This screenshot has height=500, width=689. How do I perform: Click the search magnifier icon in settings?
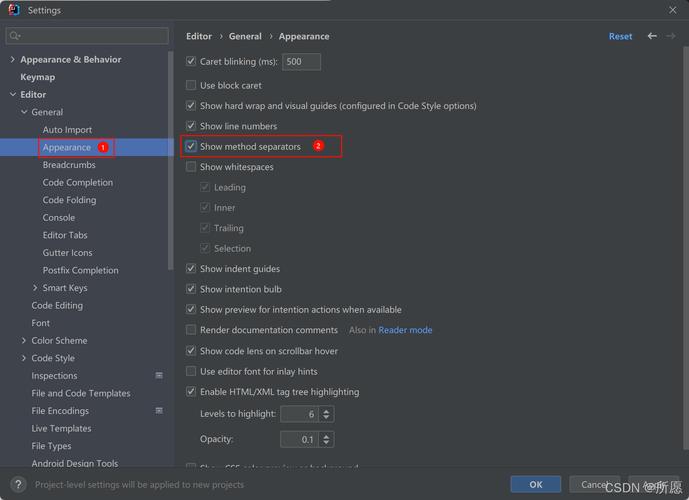point(14,36)
